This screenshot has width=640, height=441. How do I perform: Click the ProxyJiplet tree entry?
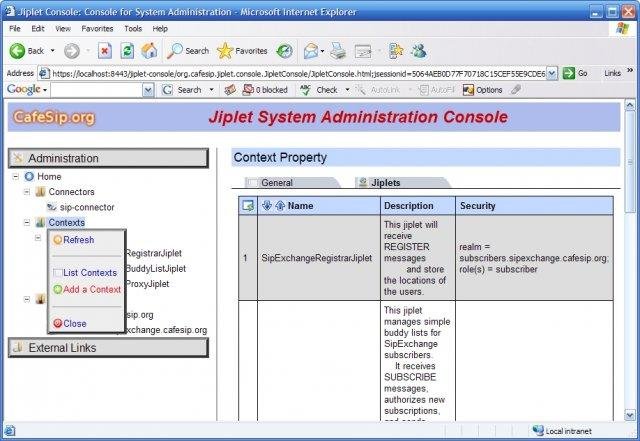147,284
